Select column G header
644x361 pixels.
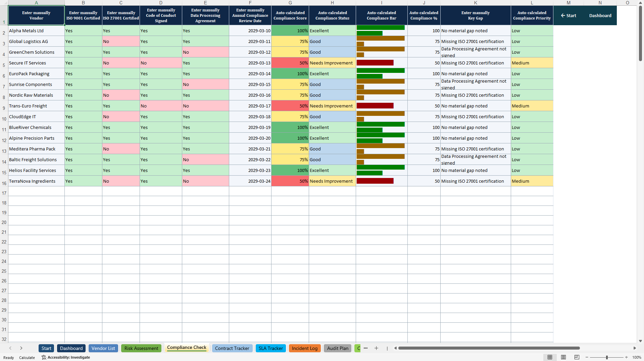290,3
